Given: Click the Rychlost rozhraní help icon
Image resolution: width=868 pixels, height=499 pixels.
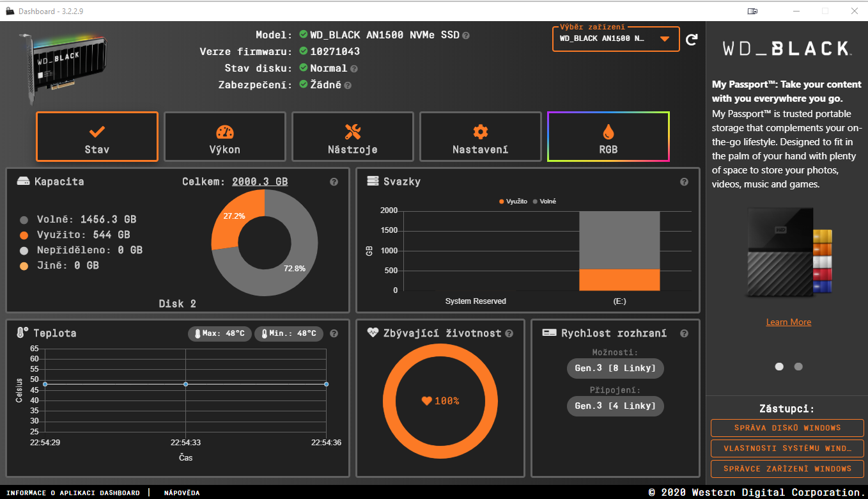Looking at the screenshot, I should (x=685, y=334).
